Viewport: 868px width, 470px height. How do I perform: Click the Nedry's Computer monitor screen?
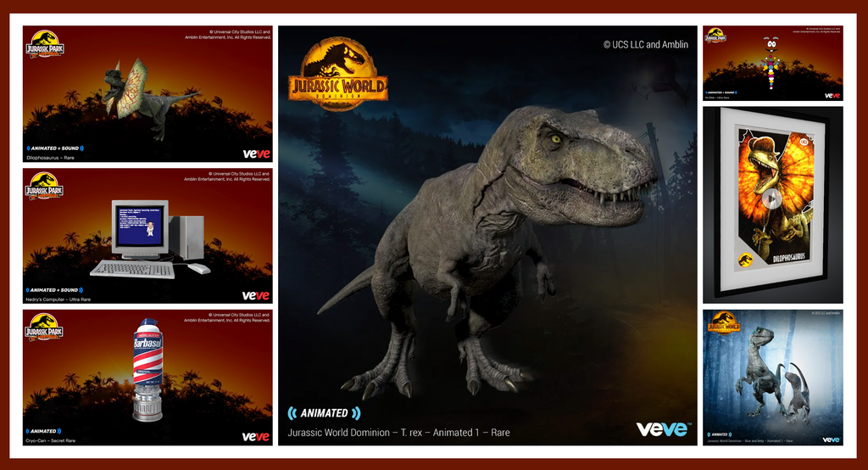pyautogui.click(x=140, y=227)
